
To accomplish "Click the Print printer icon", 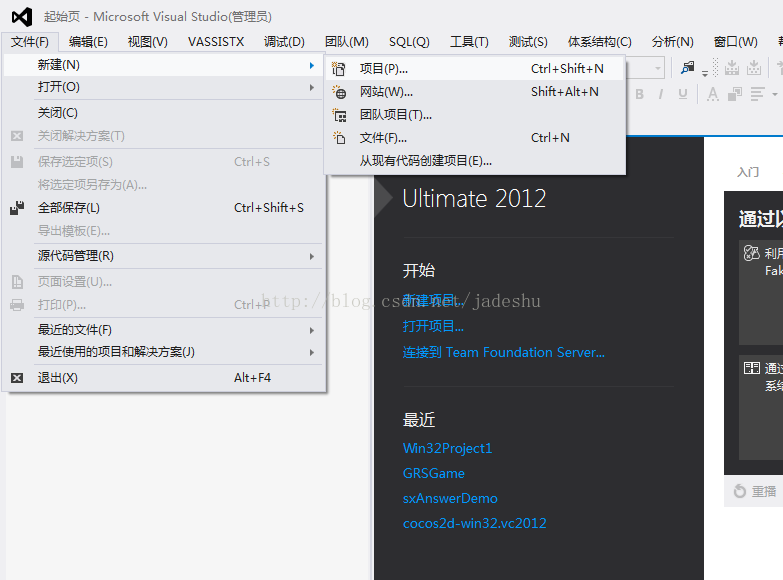I will click(17, 305).
